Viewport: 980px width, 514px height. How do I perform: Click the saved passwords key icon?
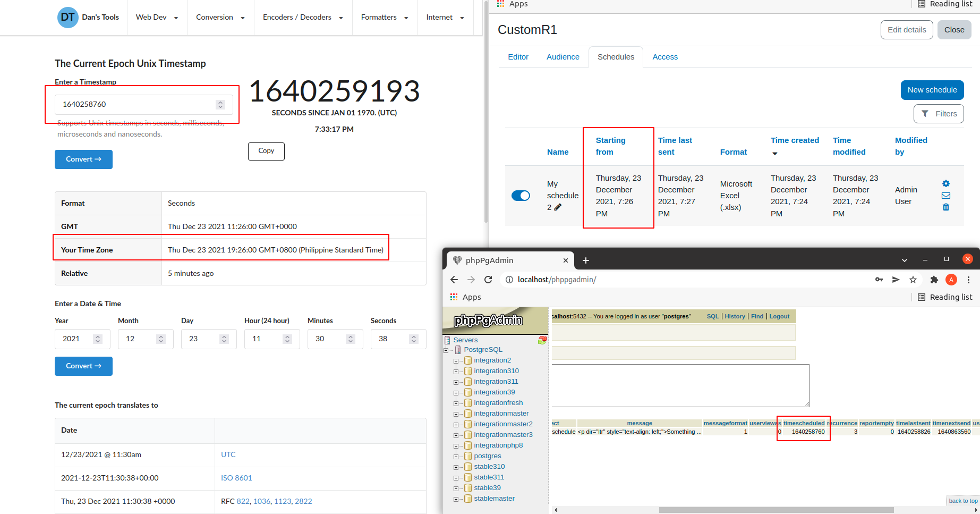879,280
